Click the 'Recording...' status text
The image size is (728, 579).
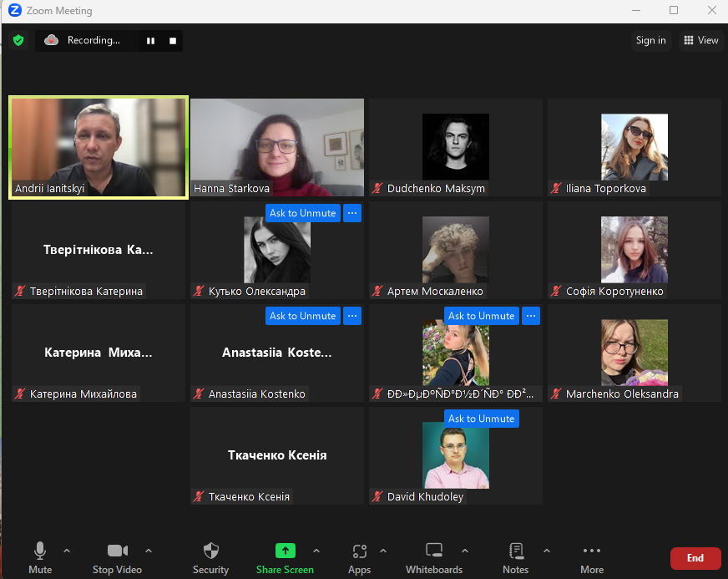click(94, 40)
